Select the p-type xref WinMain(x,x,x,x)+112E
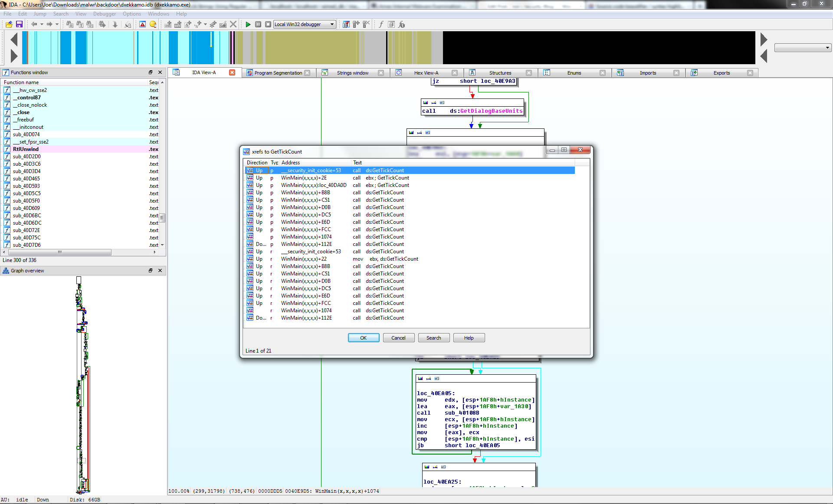The height and width of the screenshot is (504, 833). pos(410,244)
